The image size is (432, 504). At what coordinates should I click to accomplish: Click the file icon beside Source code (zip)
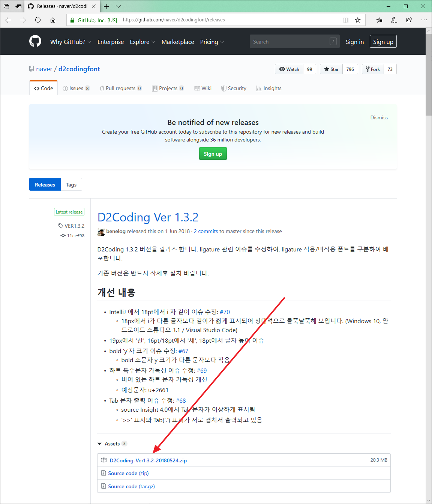103,473
